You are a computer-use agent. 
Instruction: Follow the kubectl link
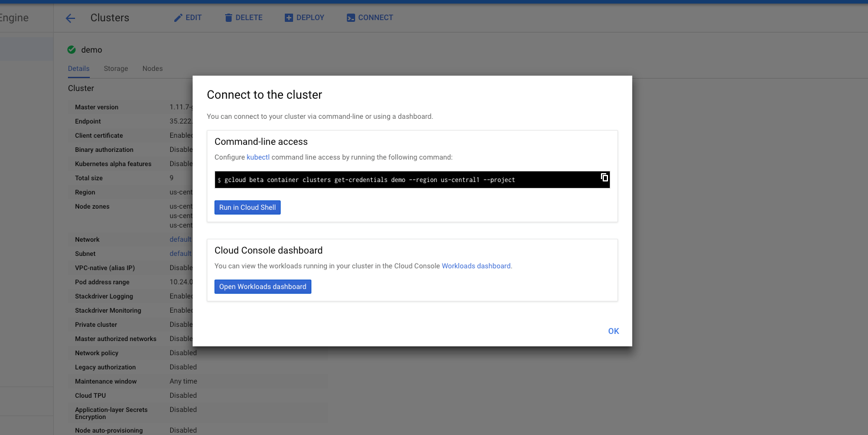(x=258, y=157)
